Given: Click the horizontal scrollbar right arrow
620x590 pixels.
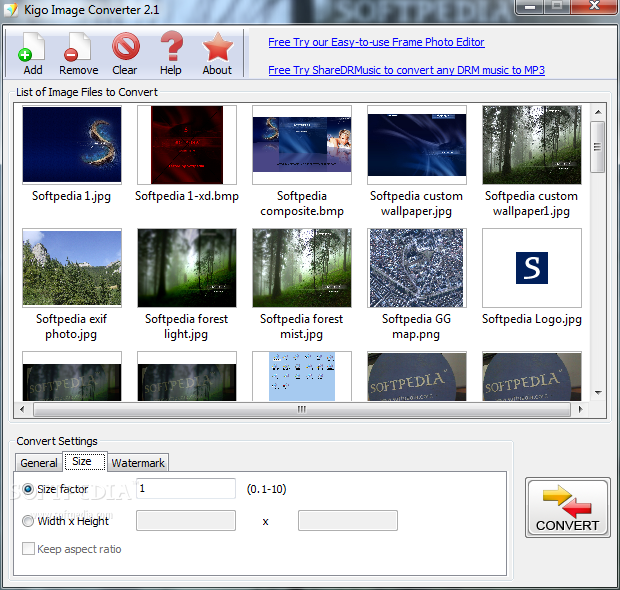Looking at the screenshot, I should click(580, 409).
